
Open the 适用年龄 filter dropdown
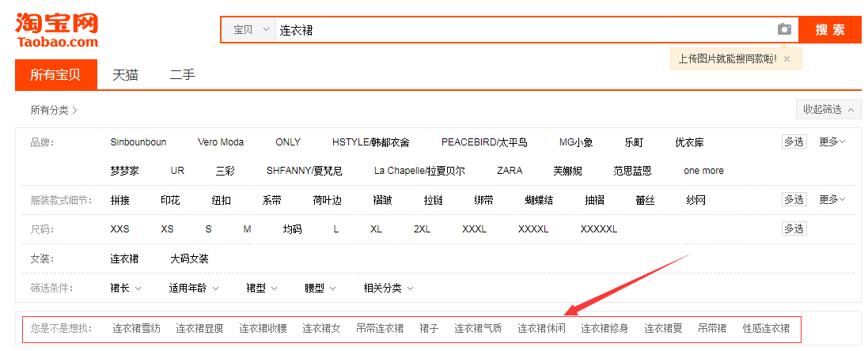pyautogui.click(x=194, y=288)
